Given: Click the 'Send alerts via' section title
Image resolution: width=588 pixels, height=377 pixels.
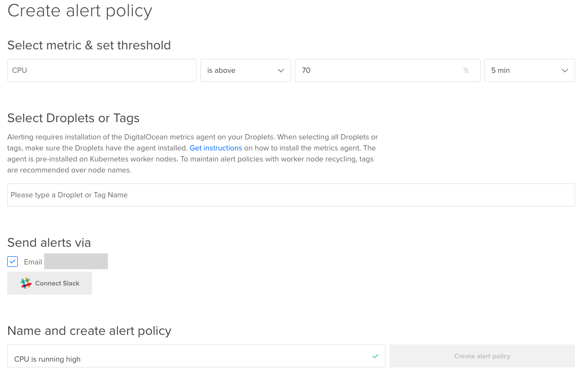Looking at the screenshot, I should [x=49, y=242].
